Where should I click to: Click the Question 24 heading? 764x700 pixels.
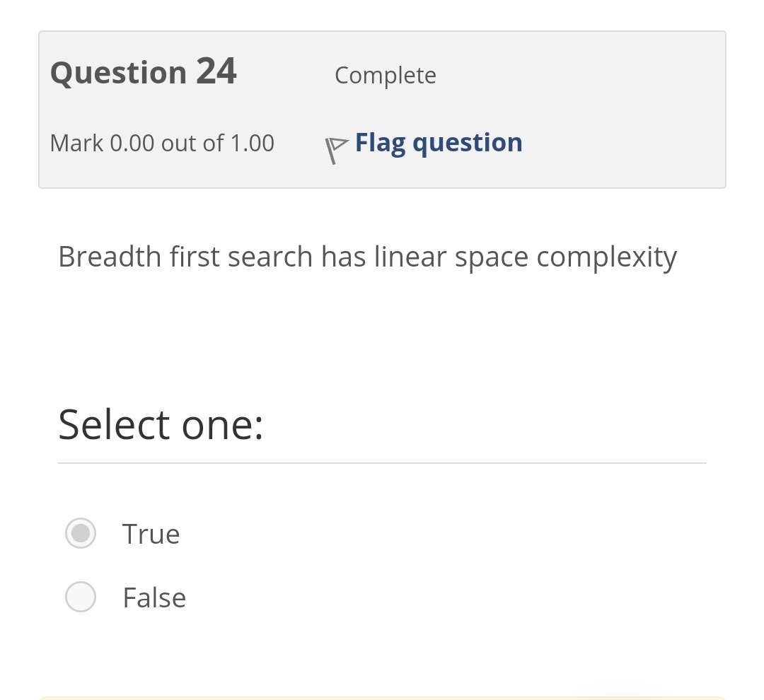click(143, 71)
